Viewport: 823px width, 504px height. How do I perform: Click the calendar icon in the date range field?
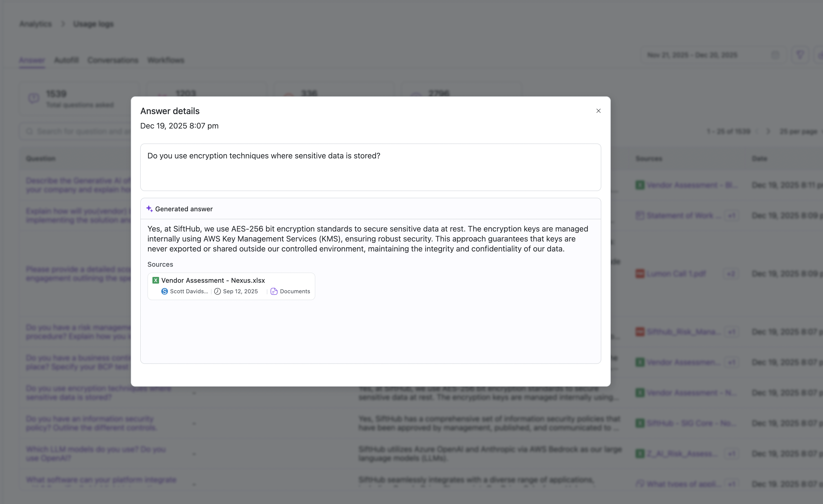pos(775,55)
